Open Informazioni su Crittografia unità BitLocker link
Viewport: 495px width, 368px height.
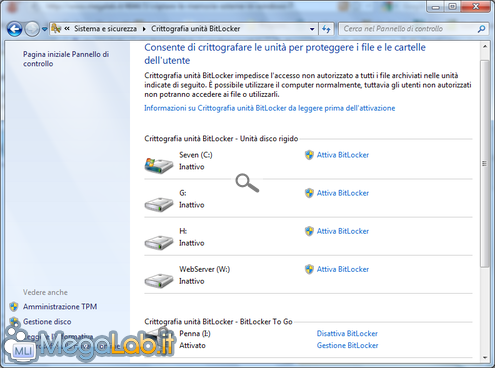click(269, 108)
